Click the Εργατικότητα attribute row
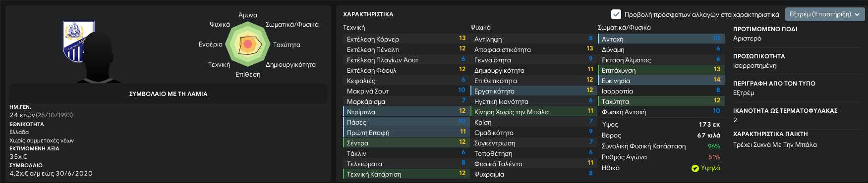868x183 pixels. click(533, 91)
